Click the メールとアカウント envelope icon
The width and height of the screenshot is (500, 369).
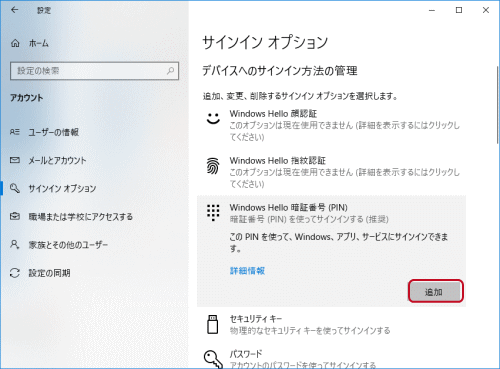pyautogui.click(x=15, y=160)
